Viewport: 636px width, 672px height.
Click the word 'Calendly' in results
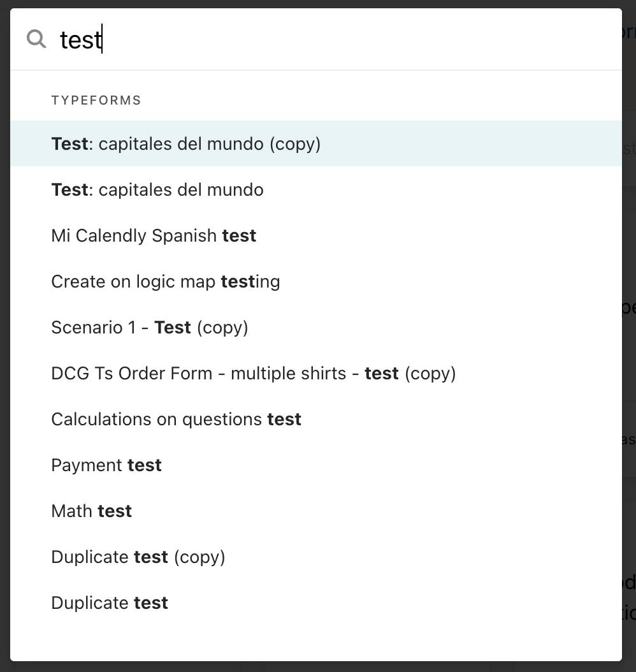(112, 236)
